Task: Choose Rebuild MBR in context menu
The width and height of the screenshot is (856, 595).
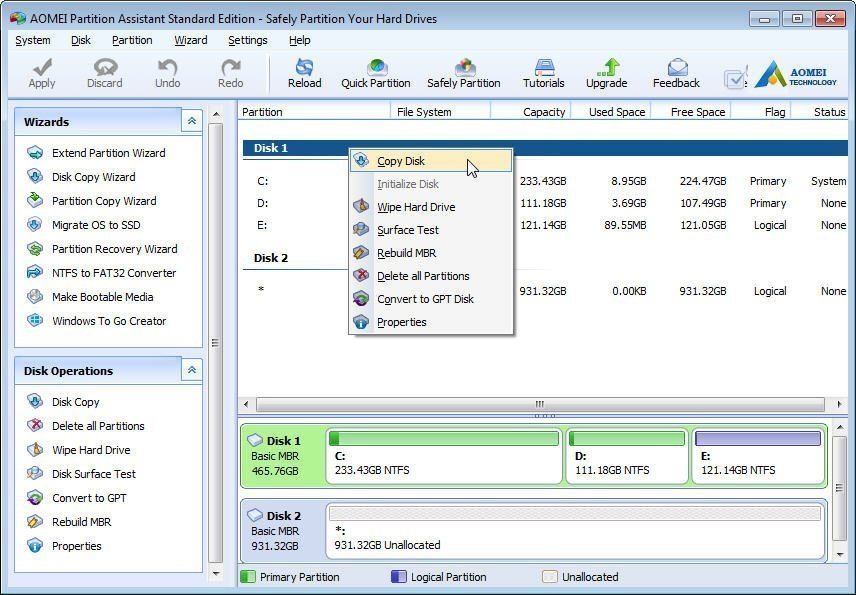Action: point(431,253)
